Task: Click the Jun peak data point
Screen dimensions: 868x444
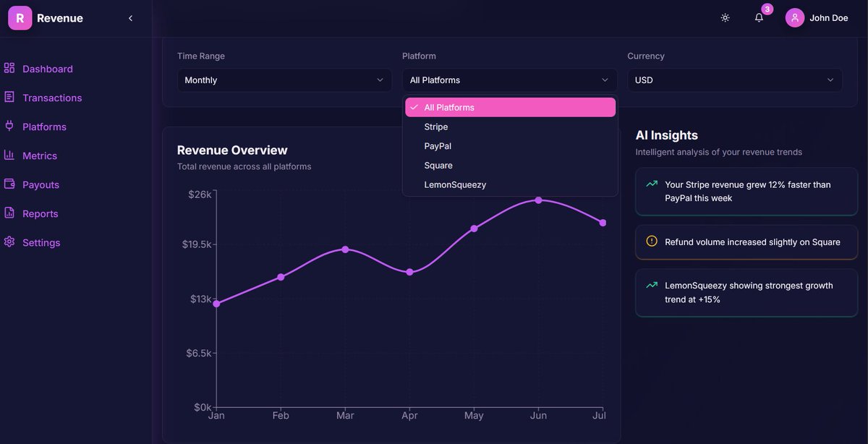Action: (538, 200)
